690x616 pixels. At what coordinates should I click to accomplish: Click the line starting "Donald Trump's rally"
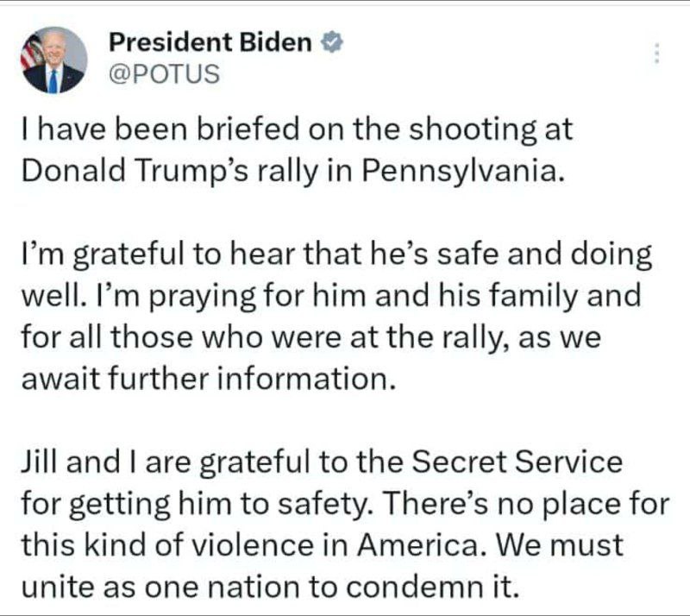coord(293,169)
